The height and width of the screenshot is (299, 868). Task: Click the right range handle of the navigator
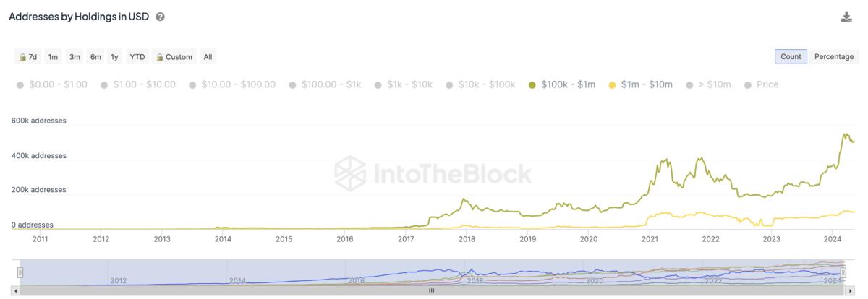846,272
